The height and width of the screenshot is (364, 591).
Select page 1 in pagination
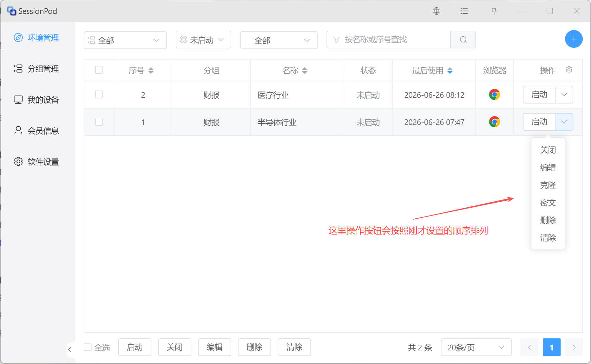tap(551, 347)
